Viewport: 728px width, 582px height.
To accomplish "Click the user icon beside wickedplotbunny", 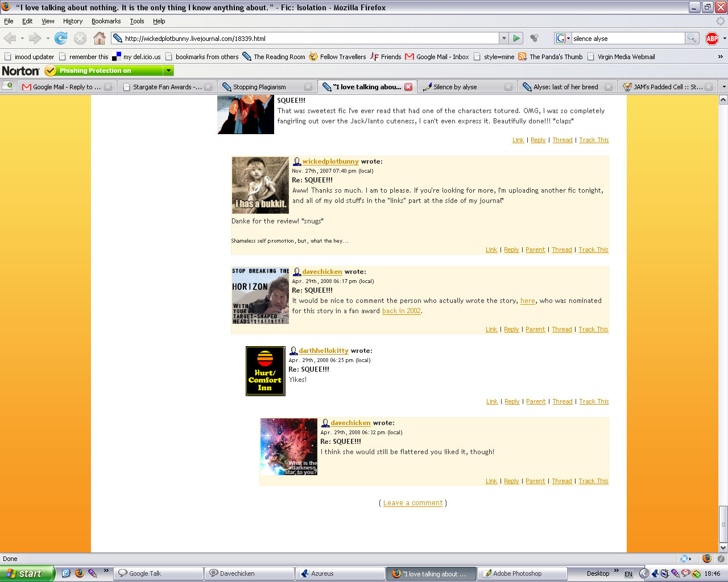I will tap(296, 162).
